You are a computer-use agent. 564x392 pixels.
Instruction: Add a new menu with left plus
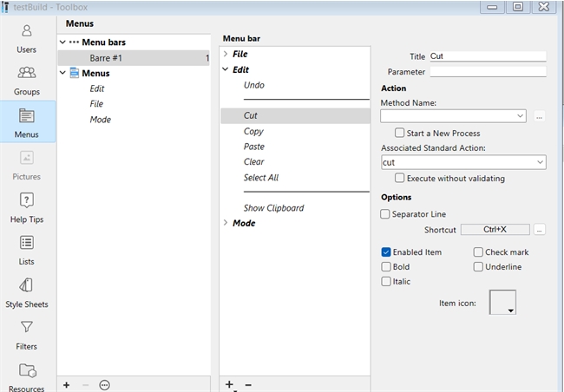pyautogui.click(x=67, y=385)
